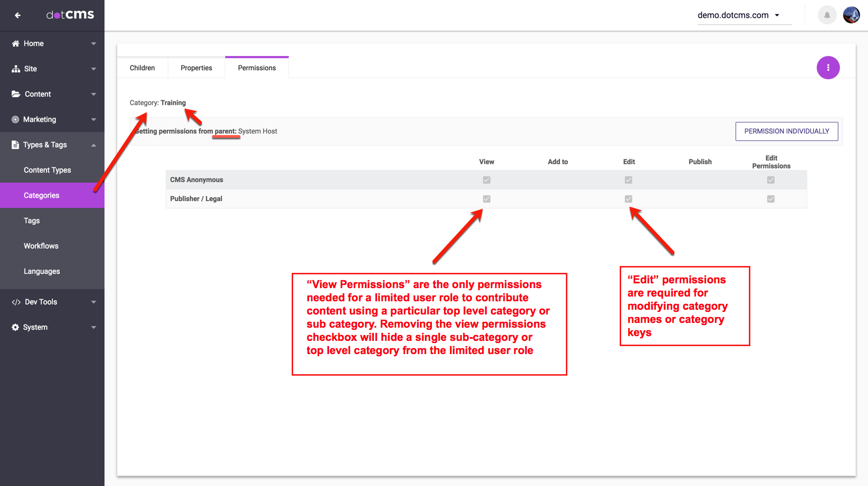Toggle Edit checkbox for Publisher / Legal
Image resolution: width=868 pixels, height=486 pixels.
tap(628, 199)
